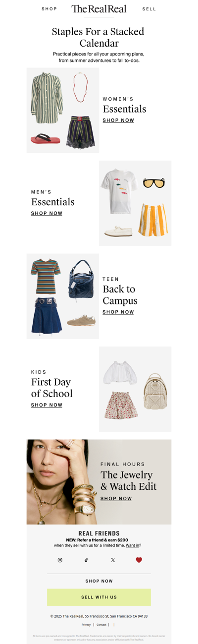
Task: Click the women's striped shirt outfit image
Action: pyautogui.click(x=63, y=110)
